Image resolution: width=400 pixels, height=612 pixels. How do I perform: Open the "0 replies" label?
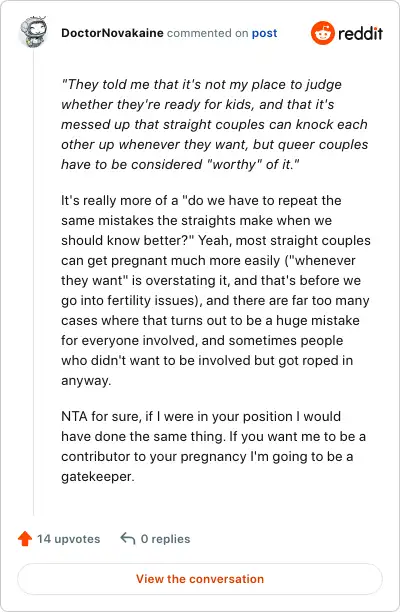coord(165,539)
